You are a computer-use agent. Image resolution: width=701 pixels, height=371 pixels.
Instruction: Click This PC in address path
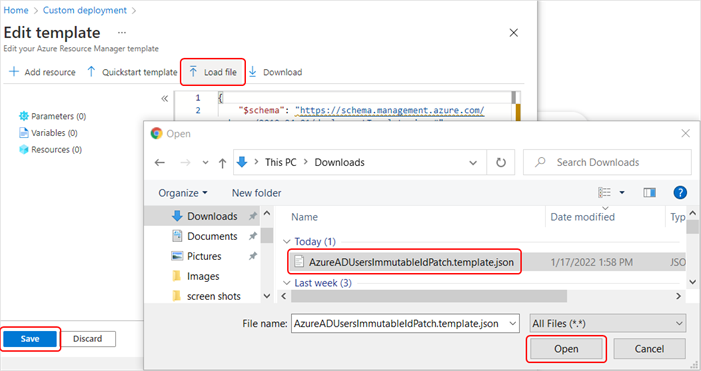[x=280, y=162]
